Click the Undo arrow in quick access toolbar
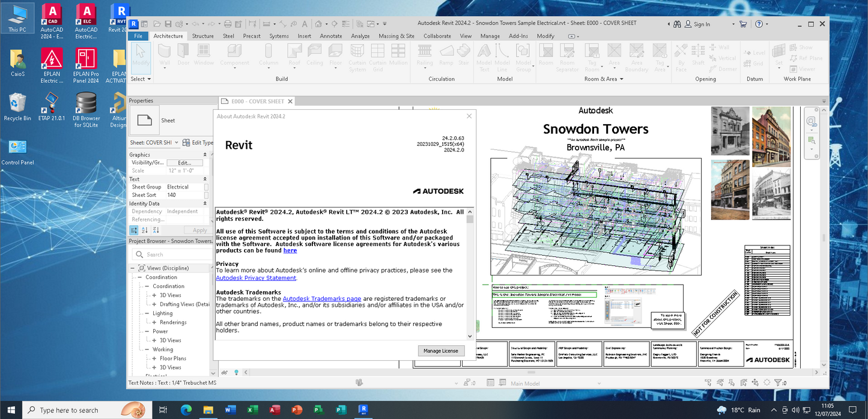 tap(196, 24)
